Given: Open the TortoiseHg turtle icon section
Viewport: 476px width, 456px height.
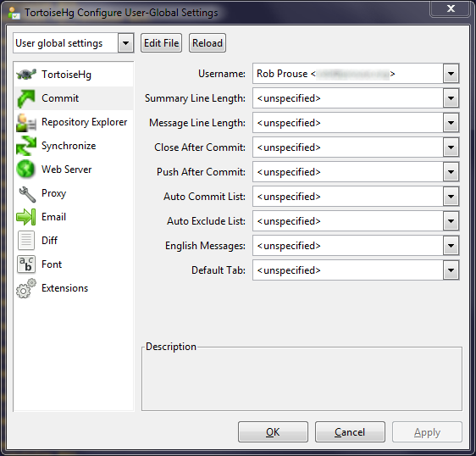Looking at the screenshot, I should click(26, 75).
